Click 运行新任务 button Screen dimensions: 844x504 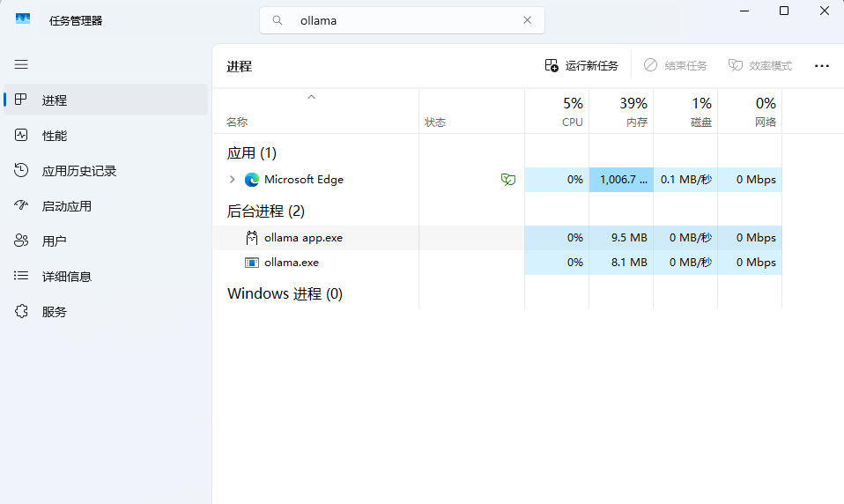click(581, 66)
